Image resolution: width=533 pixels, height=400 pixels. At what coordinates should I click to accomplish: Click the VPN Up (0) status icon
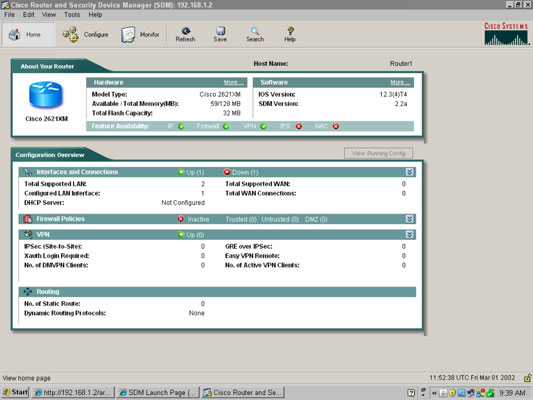[x=181, y=235]
